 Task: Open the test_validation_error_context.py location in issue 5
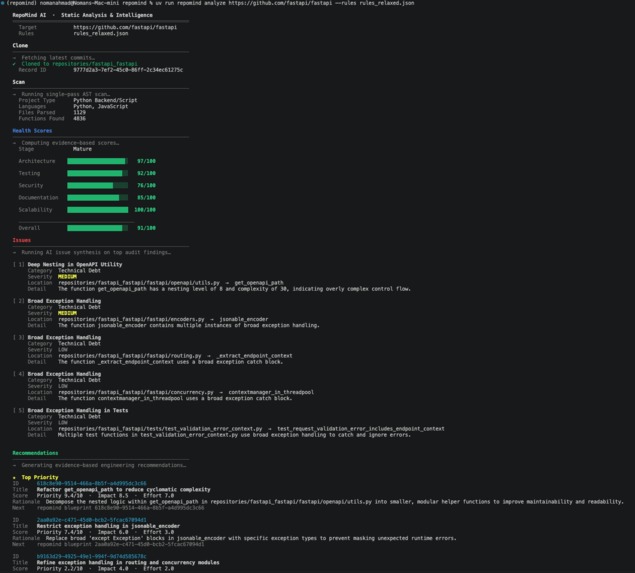160,428
